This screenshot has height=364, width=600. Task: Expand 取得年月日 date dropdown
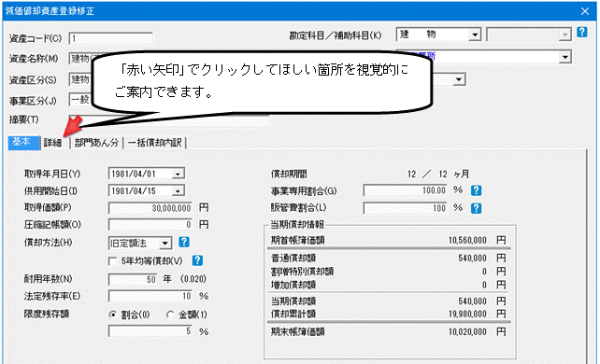point(178,175)
